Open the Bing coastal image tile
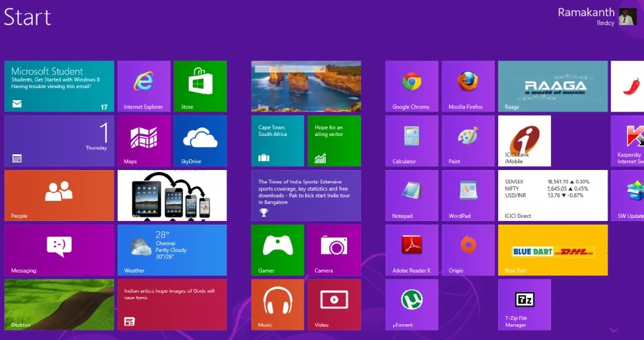The height and width of the screenshot is (340, 644). [x=306, y=86]
